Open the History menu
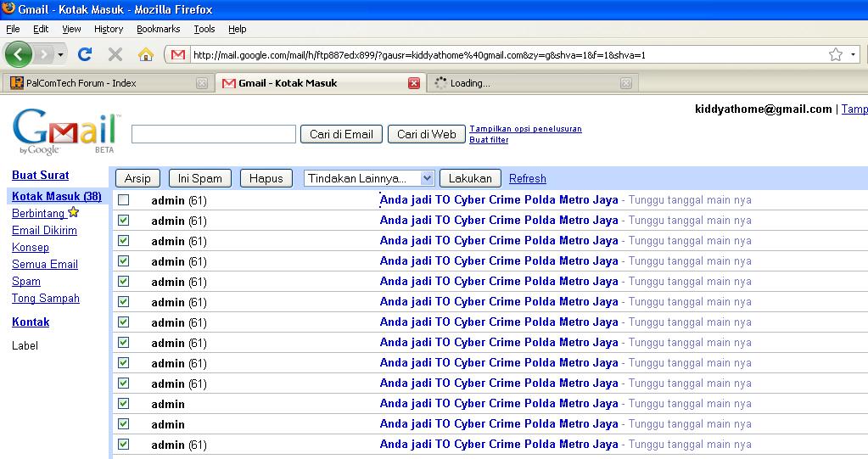The image size is (868, 459). (109, 29)
